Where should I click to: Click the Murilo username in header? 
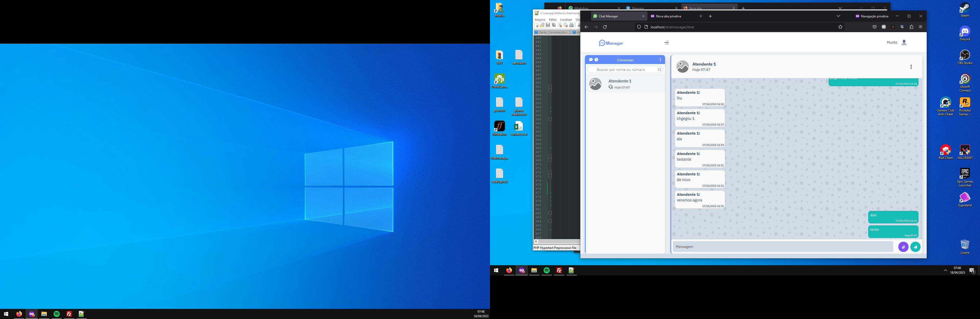892,43
